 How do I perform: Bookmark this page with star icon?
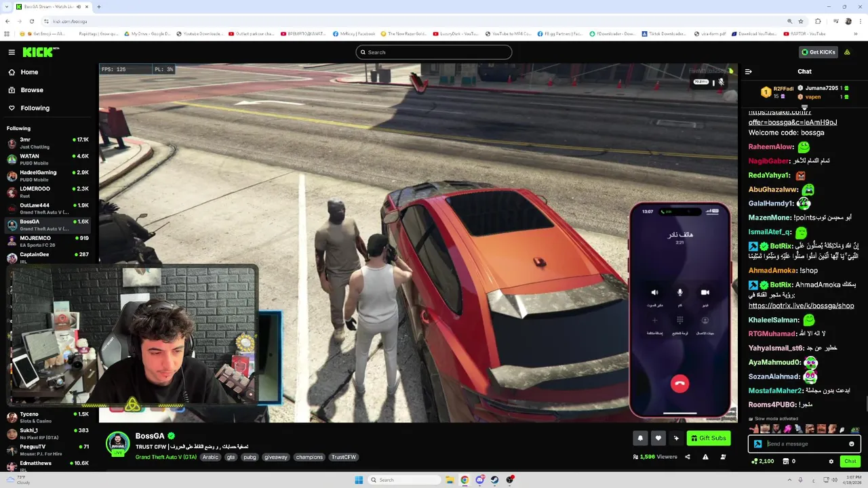pyautogui.click(x=800, y=21)
